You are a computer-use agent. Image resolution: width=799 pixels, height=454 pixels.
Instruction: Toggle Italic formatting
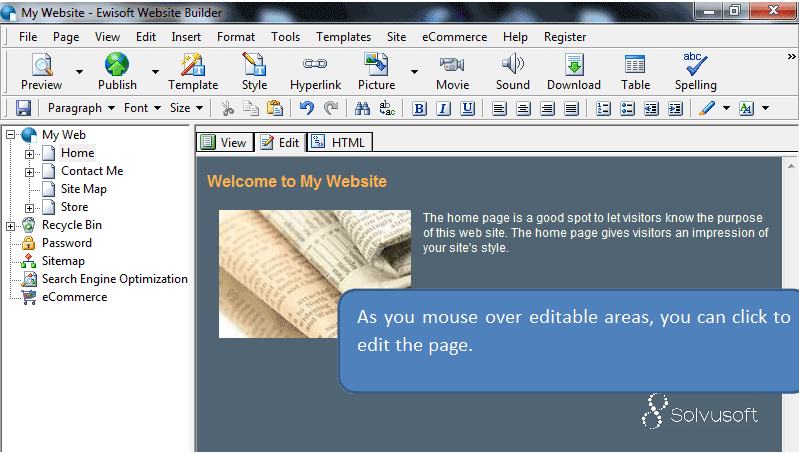(x=443, y=109)
